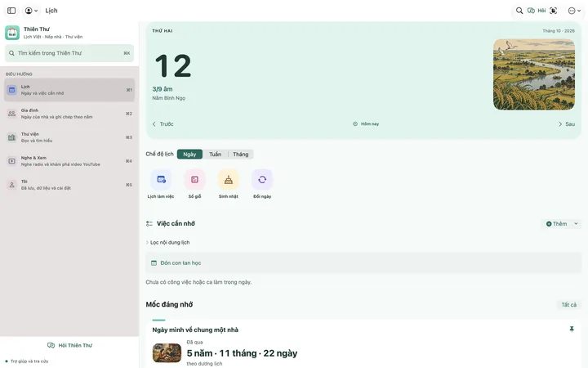This screenshot has width=588, height=368.
Task: Open Trợ giúp và tra cứu link
Action: click(x=27, y=361)
